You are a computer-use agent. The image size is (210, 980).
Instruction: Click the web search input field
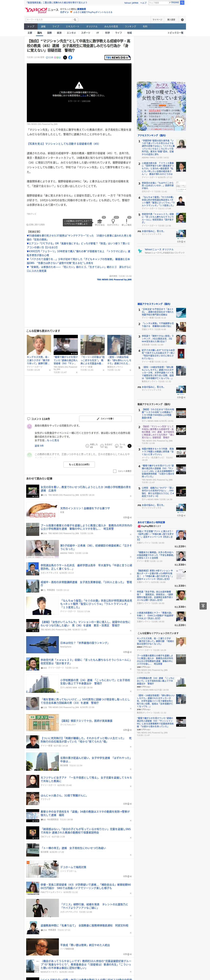[158, 3]
